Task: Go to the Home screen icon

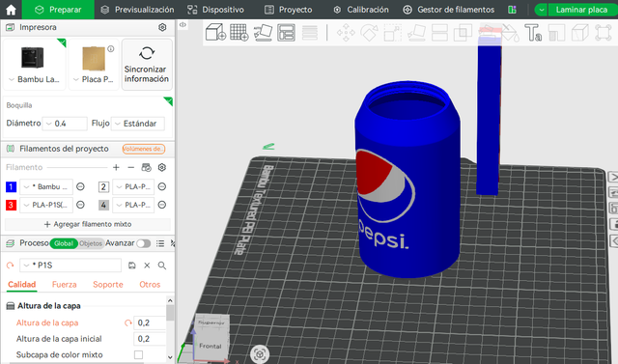Action: pos(11,10)
